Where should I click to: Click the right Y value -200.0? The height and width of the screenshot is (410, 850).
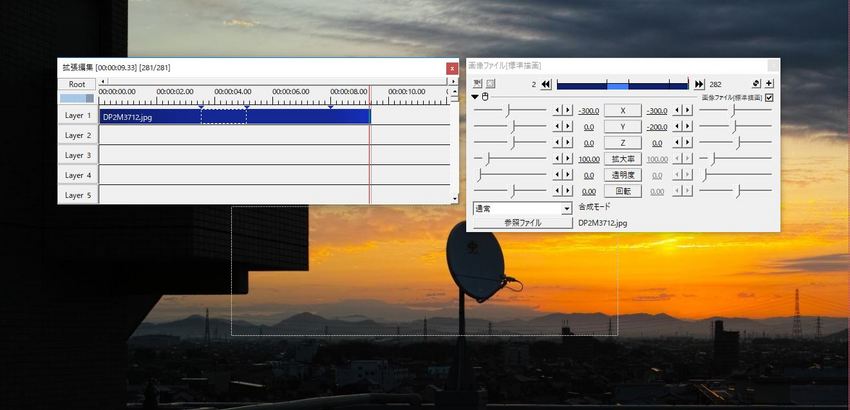pyautogui.click(x=657, y=127)
